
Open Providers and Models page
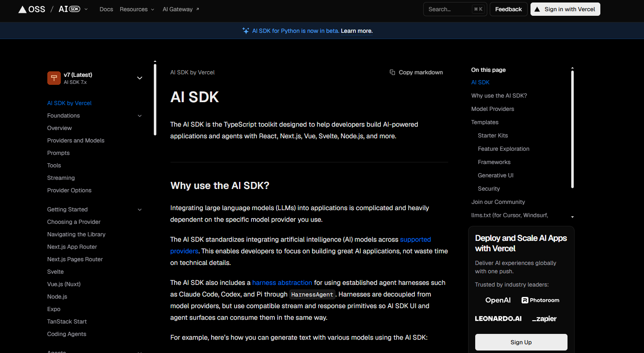coord(76,140)
